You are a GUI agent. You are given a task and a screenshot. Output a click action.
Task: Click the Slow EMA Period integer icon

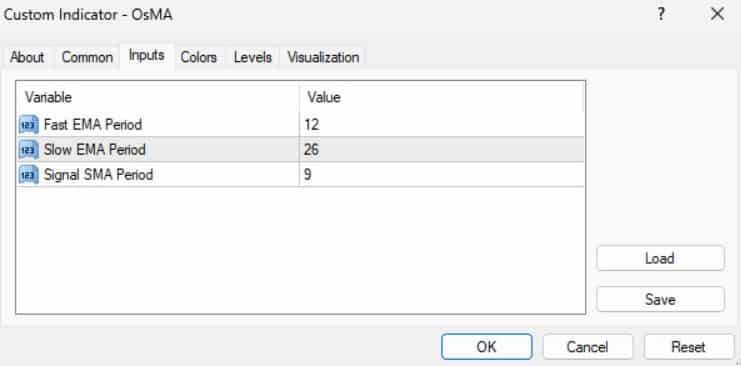28,150
